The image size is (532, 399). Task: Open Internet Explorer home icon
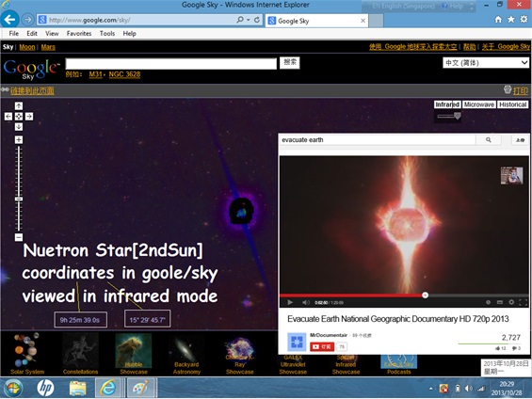498,20
